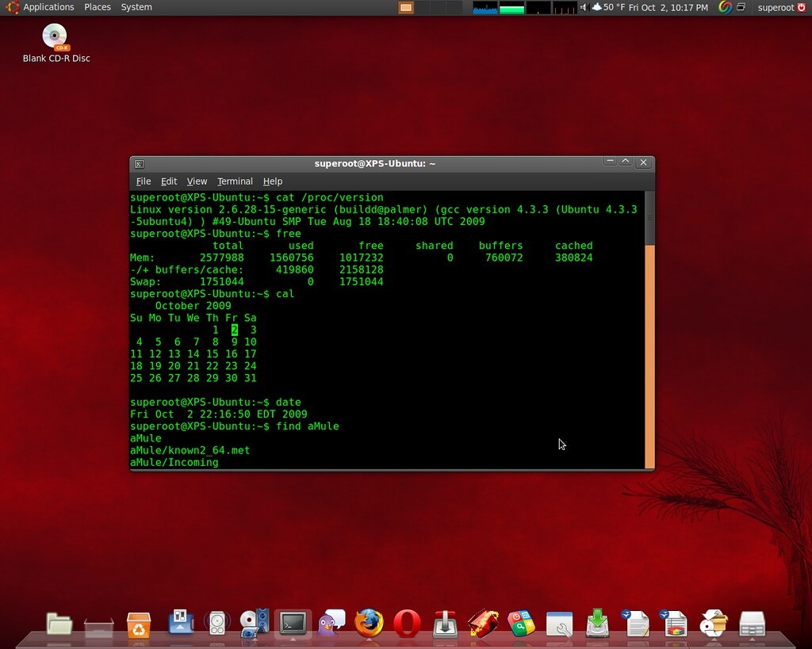812x649 pixels.
Task: Click 'cat /proc/version' command text
Action: 330,197
